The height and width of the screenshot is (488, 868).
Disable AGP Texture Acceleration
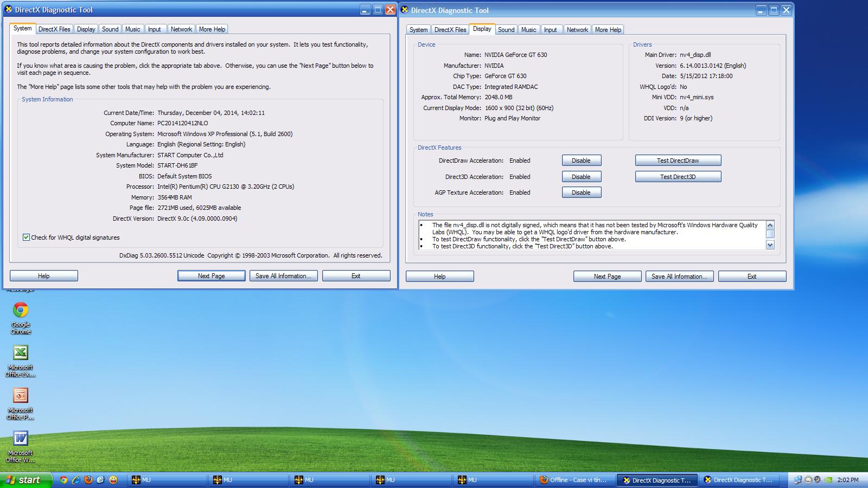pyautogui.click(x=582, y=192)
